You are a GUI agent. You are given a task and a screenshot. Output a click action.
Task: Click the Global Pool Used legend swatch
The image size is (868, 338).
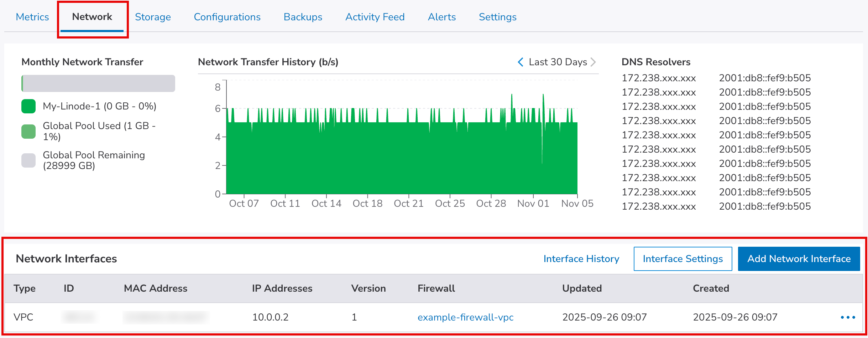[28, 131]
